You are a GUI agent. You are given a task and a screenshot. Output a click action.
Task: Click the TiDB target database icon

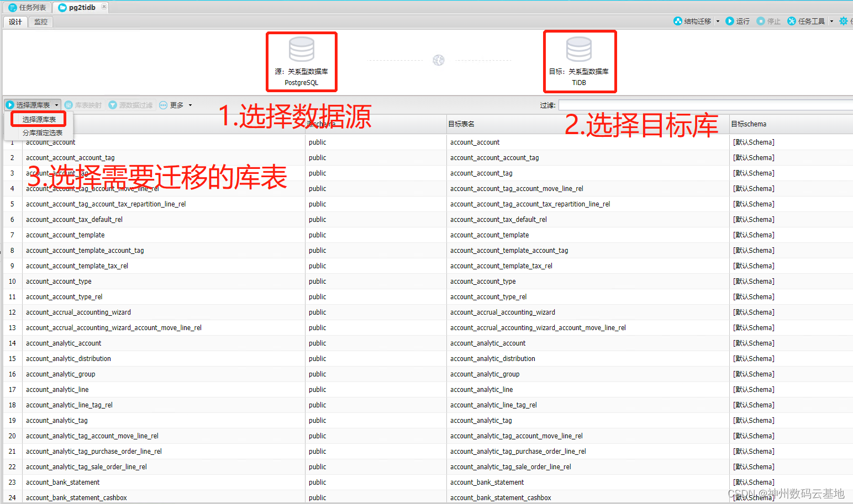point(579,50)
